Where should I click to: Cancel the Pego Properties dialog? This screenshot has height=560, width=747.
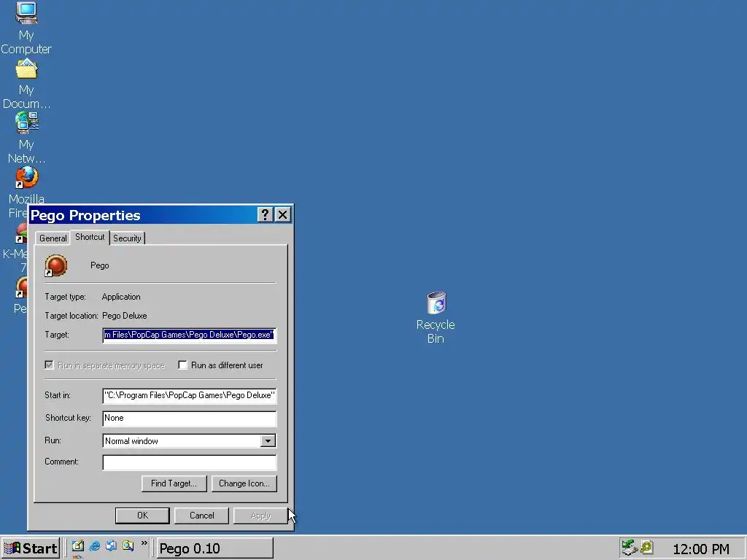[x=201, y=516]
